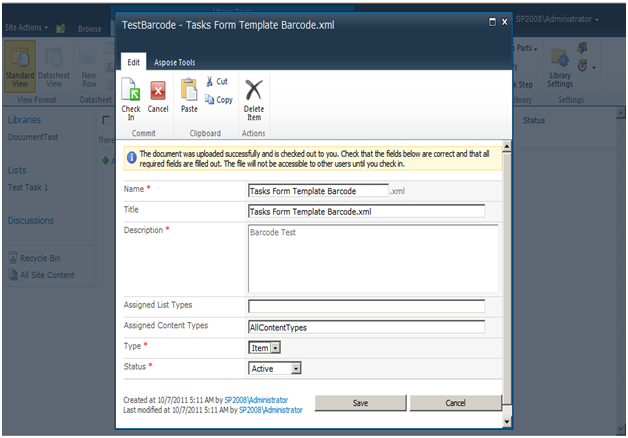Close the TestBarcode dialog
628x438 pixels.
(x=505, y=22)
